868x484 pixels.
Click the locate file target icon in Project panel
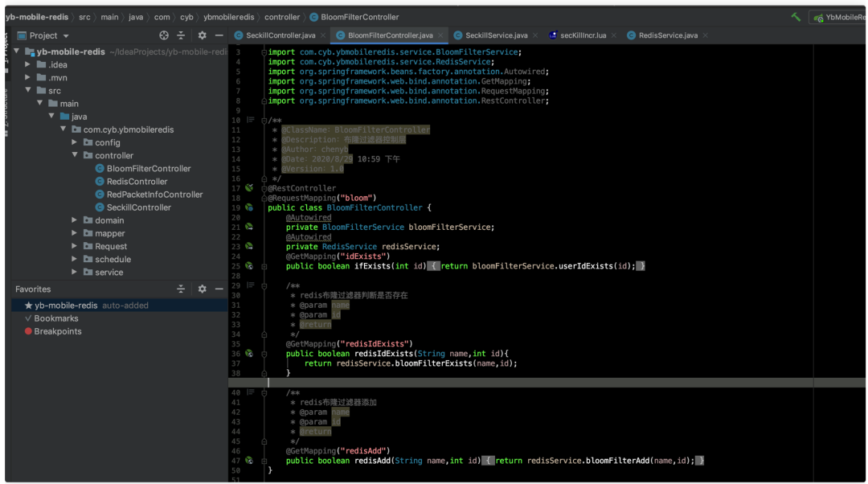(164, 35)
